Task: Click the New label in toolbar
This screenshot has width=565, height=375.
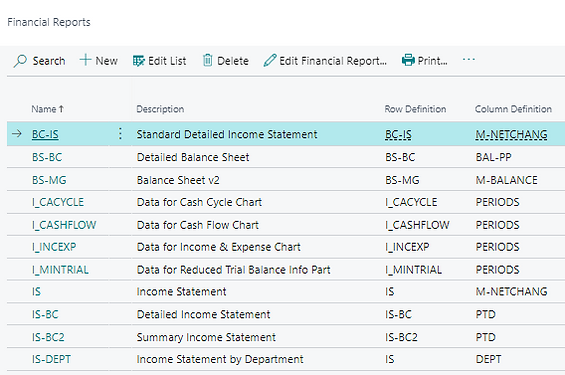Action: click(x=107, y=61)
